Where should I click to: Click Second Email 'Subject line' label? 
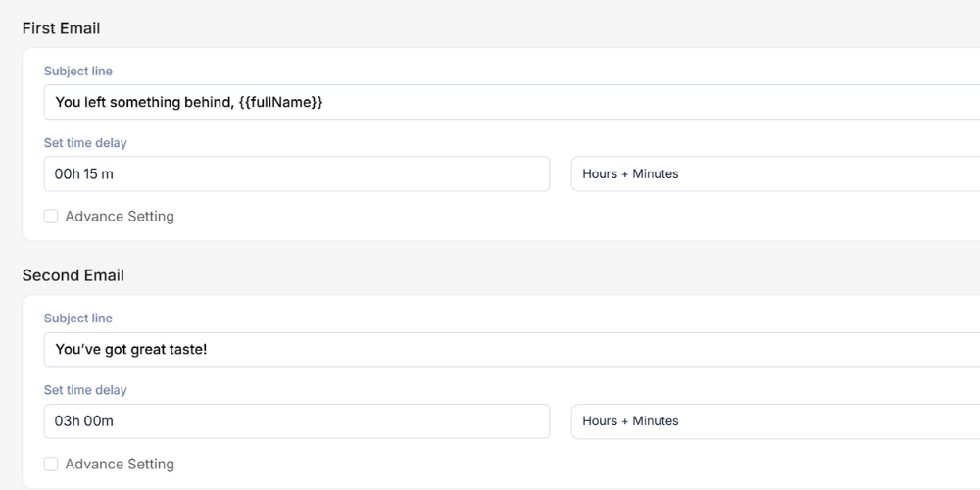78,318
